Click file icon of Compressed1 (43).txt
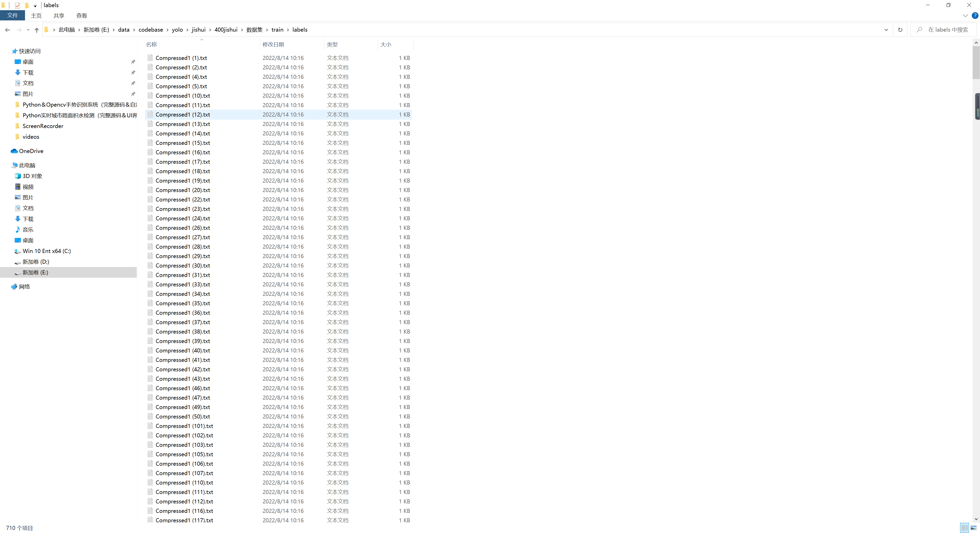This screenshot has height=533, width=980. (150, 378)
